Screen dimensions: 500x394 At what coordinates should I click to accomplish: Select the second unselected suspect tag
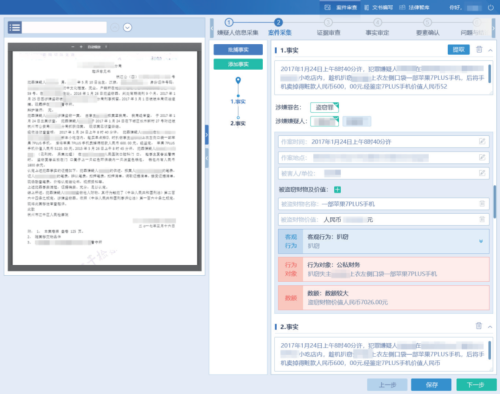357,121
